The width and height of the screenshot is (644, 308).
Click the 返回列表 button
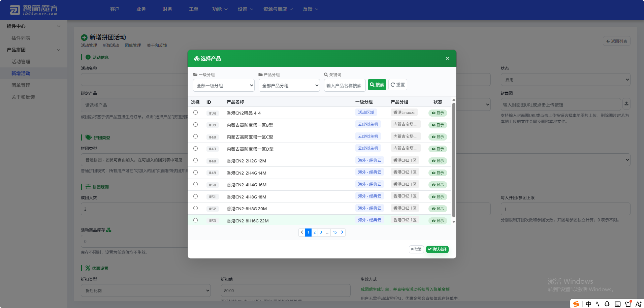617,41
